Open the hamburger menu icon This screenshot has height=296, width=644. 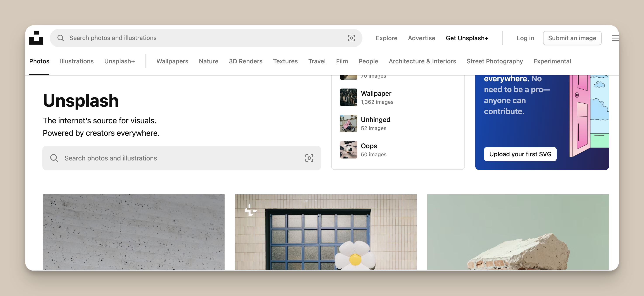[615, 38]
